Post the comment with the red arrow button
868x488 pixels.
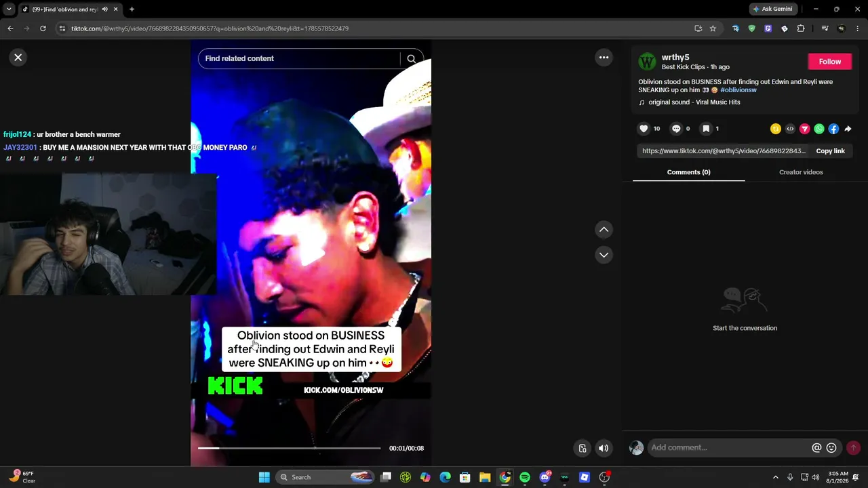click(x=853, y=447)
